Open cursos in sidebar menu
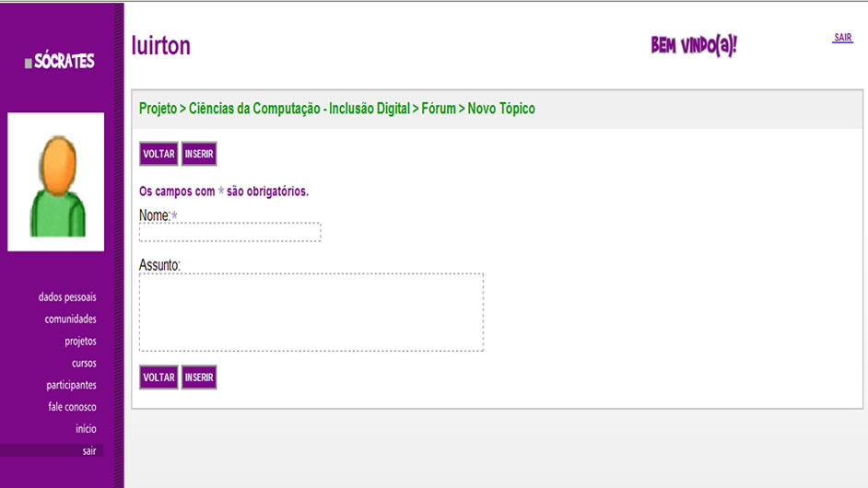 pyautogui.click(x=84, y=364)
